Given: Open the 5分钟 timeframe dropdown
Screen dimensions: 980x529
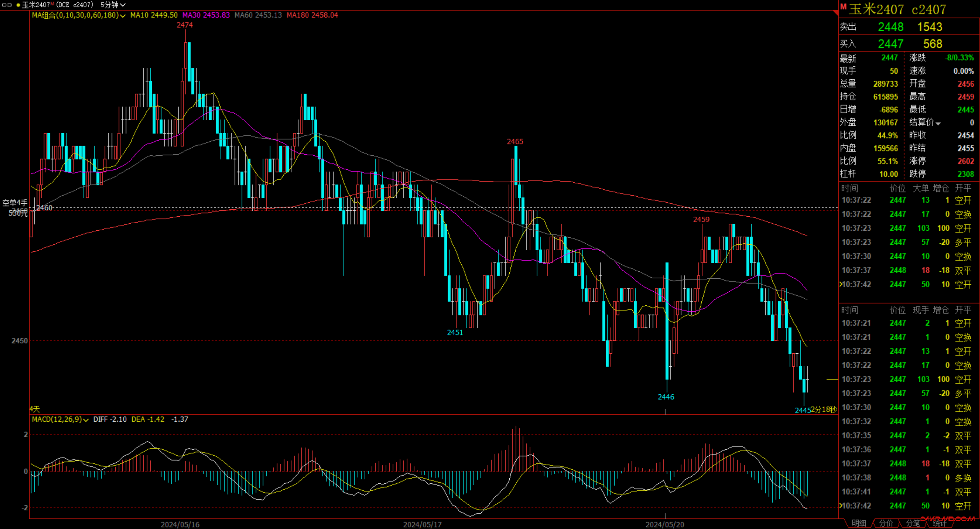Looking at the screenshot, I should pos(113,5).
